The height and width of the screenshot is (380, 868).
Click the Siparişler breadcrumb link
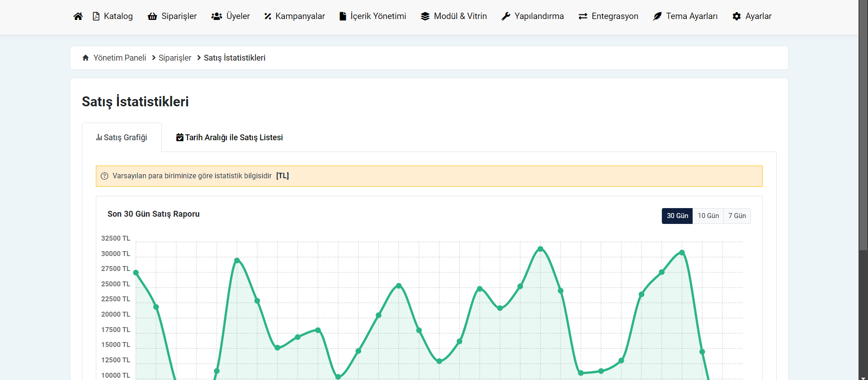(x=175, y=58)
